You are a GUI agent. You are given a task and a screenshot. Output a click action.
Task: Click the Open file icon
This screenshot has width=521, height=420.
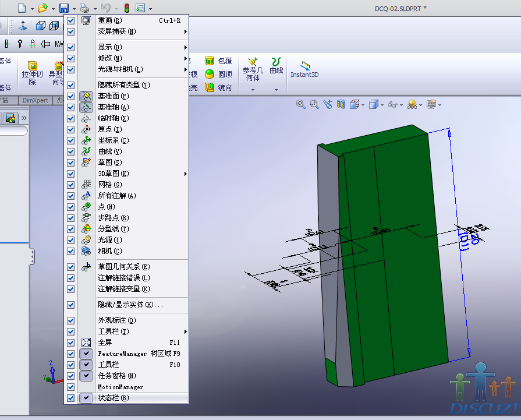(x=43, y=8)
